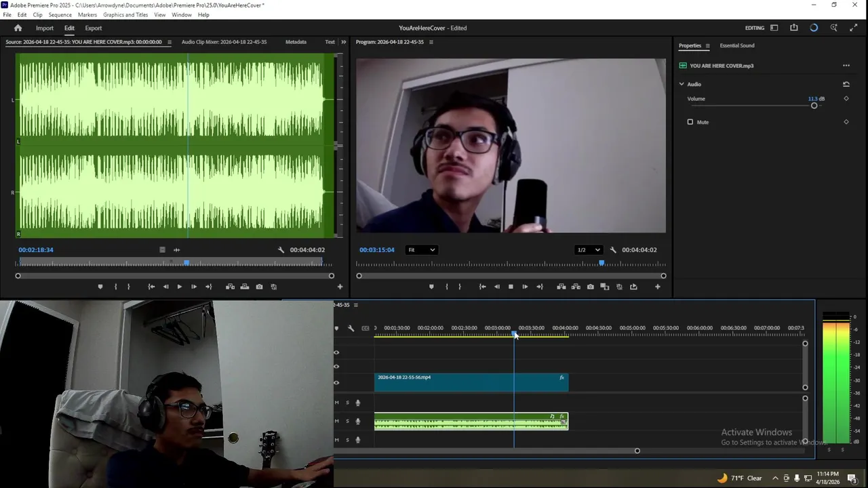The height and width of the screenshot is (488, 868).
Task: Show overflow panel tabs chevron
Action: [343, 42]
